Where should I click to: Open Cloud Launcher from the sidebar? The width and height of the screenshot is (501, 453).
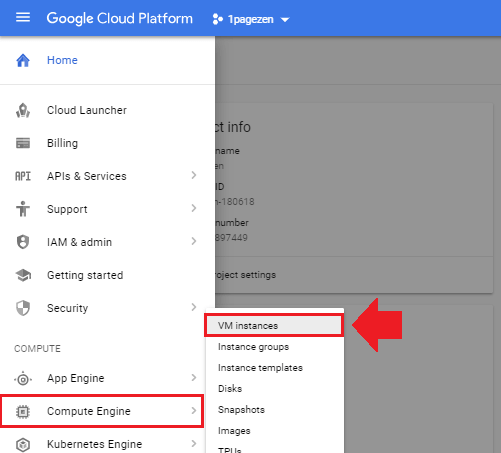point(87,110)
